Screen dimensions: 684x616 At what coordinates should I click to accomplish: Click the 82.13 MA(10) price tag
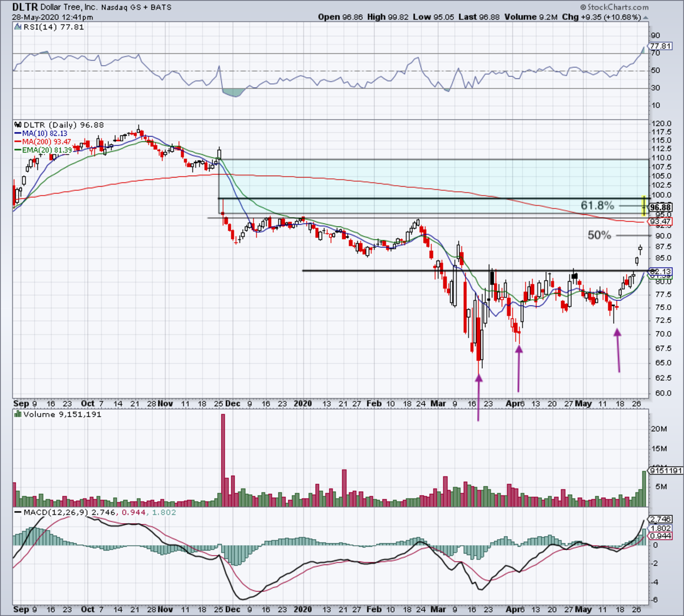pyautogui.click(x=661, y=272)
